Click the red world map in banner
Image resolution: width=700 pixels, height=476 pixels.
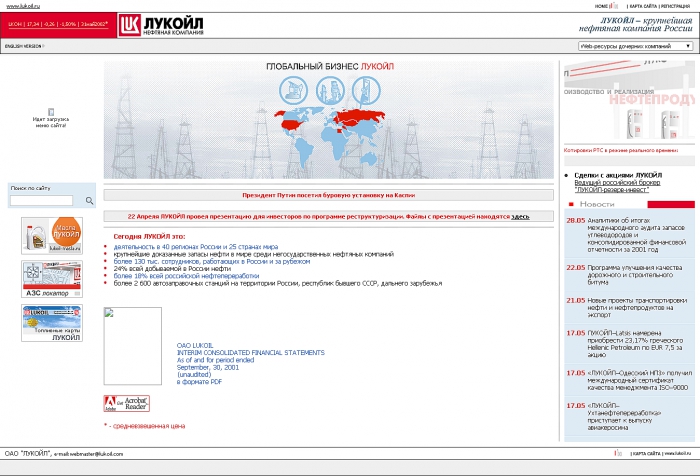point(329,137)
